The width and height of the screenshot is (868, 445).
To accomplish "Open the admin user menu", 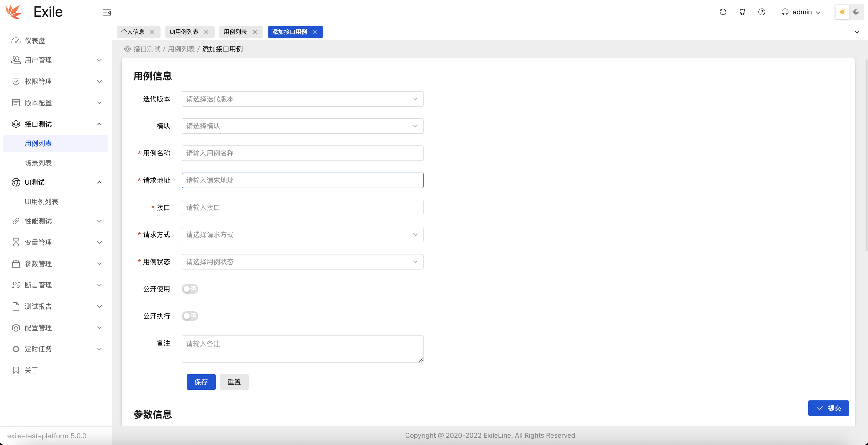I will (802, 12).
